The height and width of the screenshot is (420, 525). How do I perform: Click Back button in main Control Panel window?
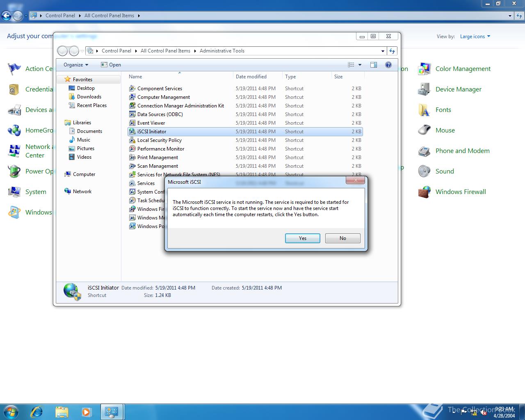point(6,16)
